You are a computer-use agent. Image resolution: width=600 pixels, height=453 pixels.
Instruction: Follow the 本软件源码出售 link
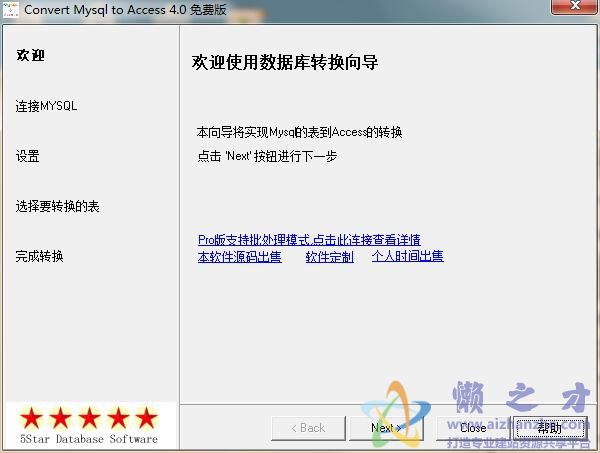240,256
